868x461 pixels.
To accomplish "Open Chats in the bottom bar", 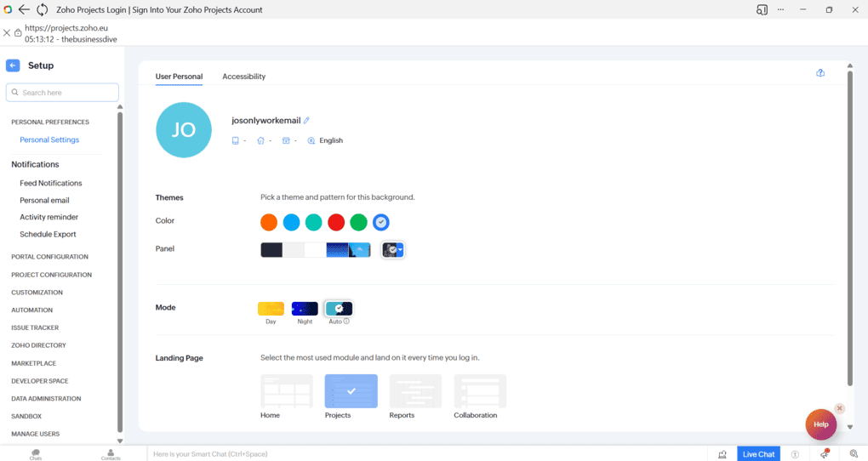I will pos(36,454).
